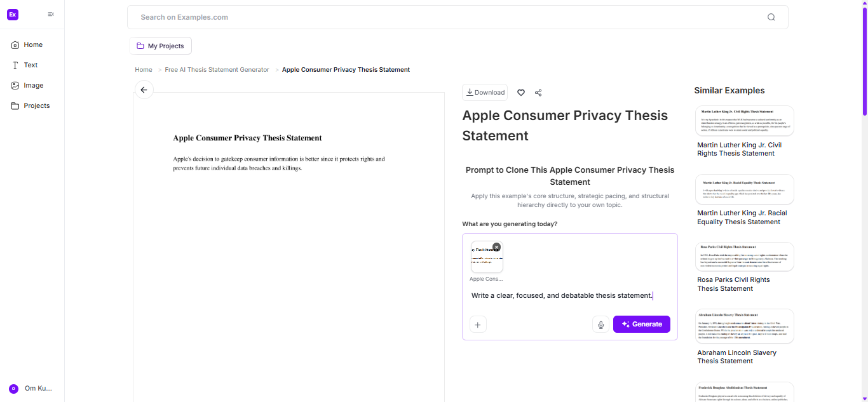Screen dimensions: 868x402
Task: Click the 'What are you generating today?' label
Action: [x=510, y=224]
